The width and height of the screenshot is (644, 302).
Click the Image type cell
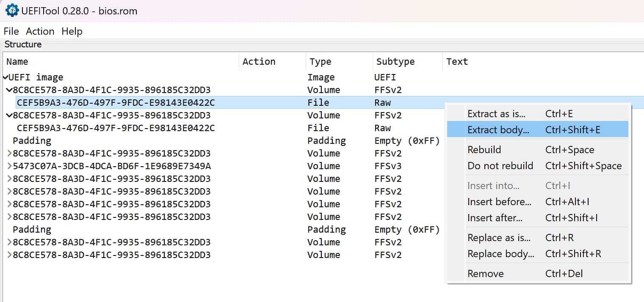coord(321,77)
